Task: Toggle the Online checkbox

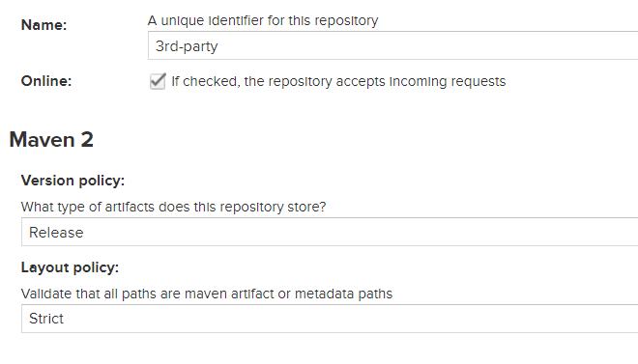Action: pos(158,81)
